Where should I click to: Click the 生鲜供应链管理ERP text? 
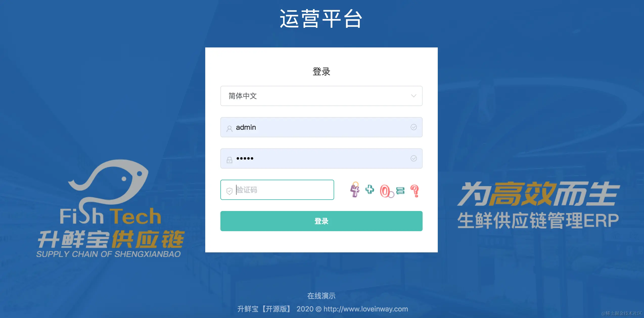coord(538,221)
